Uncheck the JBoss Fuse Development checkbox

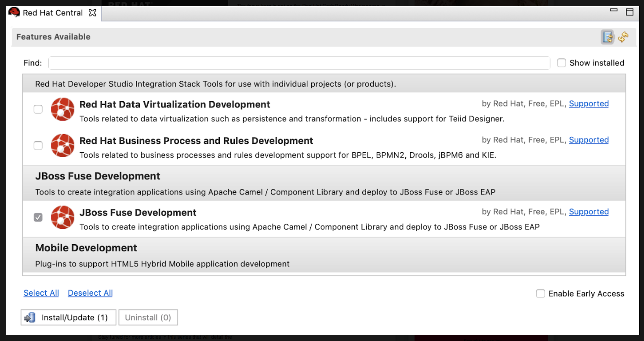click(x=38, y=217)
